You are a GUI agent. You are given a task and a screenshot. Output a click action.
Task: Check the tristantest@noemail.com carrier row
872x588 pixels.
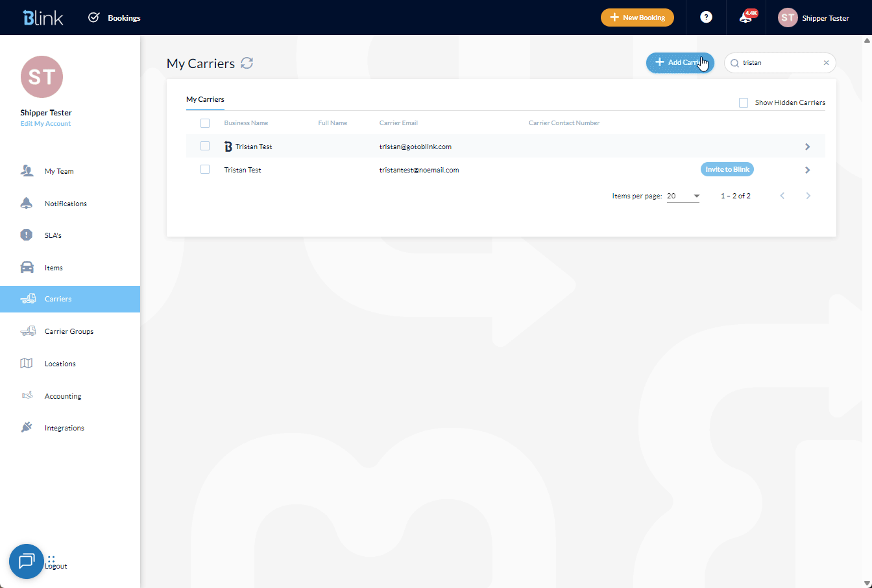[x=205, y=169]
